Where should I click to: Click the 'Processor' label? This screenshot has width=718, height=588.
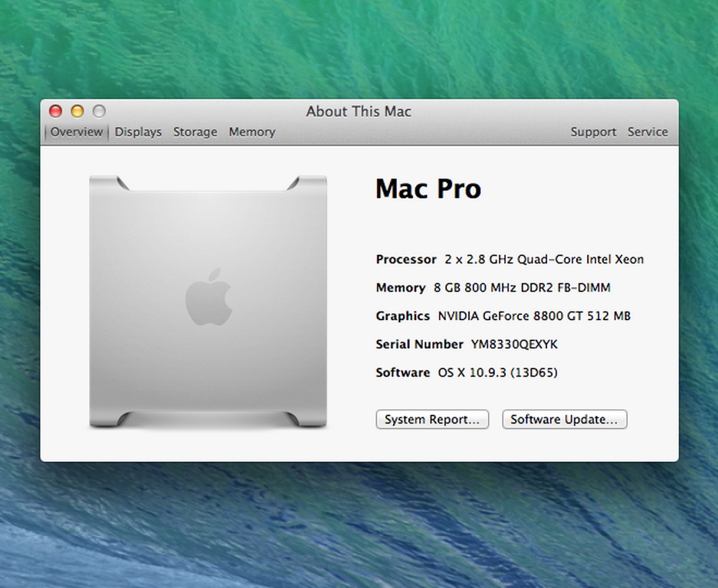pyautogui.click(x=406, y=260)
